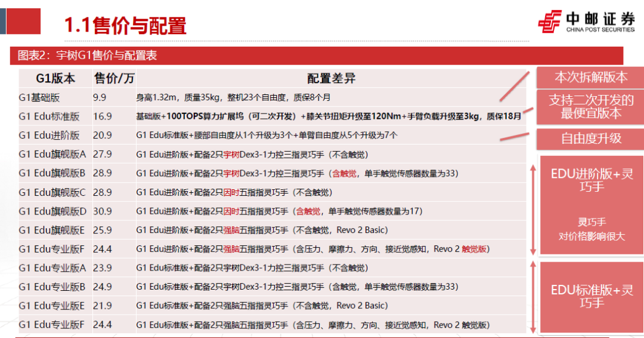Screen dimensions: 644x338
Task: Select the Revo 2 Basic description in 旗舰版E row
Action: (x=262, y=230)
